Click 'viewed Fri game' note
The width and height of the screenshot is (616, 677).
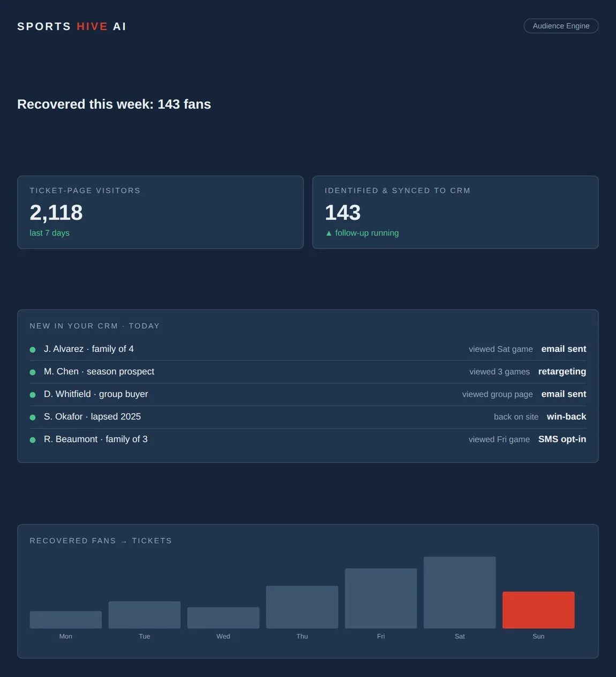[x=499, y=439]
